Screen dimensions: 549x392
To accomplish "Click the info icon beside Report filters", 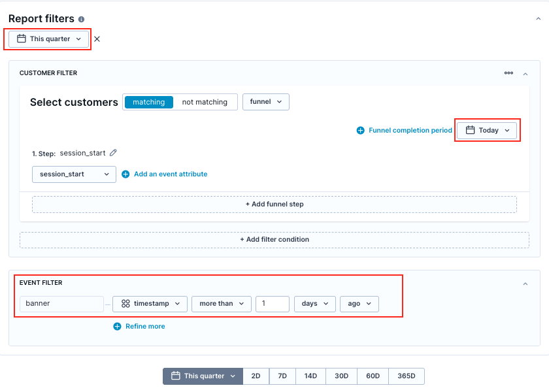I will (81, 19).
